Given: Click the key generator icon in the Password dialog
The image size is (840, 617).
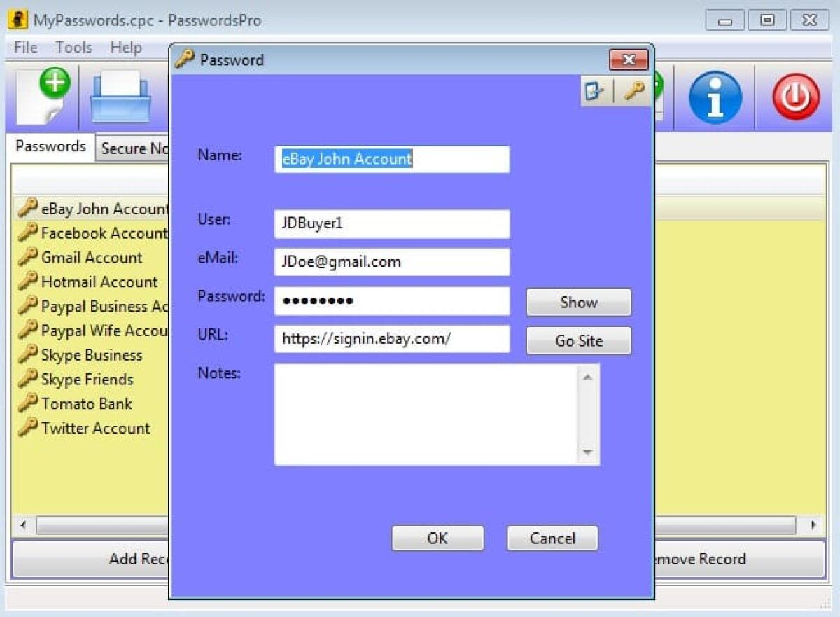Looking at the screenshot, I should pos(633,92).
